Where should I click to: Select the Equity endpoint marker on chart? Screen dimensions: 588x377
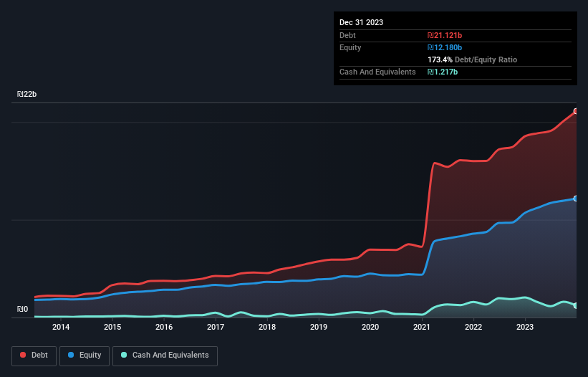[x=576, y=199]
